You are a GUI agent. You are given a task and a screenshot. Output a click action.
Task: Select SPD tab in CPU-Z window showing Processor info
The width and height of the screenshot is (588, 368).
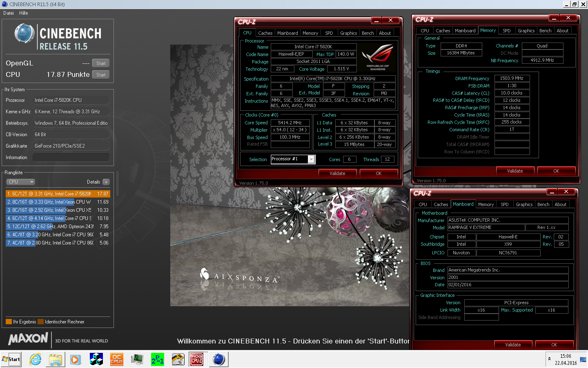tap(329, 33)
